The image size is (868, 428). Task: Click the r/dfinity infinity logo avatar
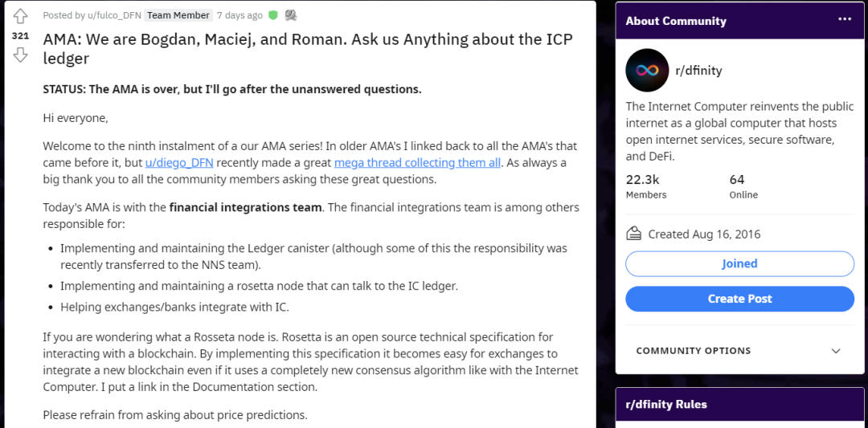coord(646,70)
